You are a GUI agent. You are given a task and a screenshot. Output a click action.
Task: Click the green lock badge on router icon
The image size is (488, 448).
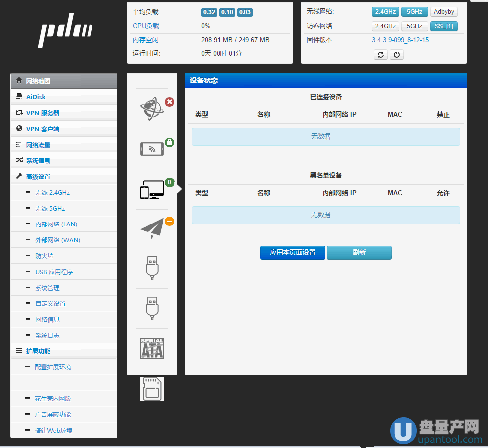169,143
